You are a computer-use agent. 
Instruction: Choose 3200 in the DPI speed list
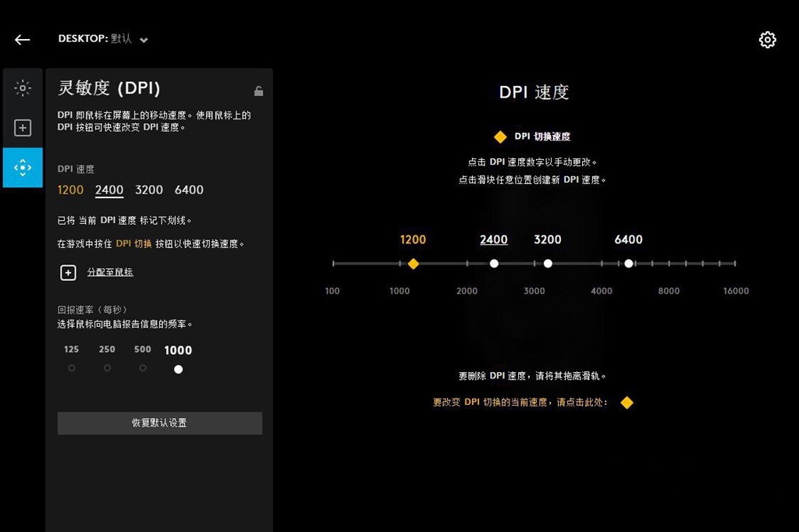pos(149,190)
